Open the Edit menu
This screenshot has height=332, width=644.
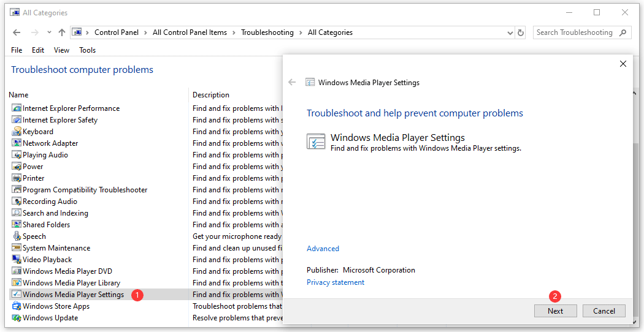click(38, 50)
